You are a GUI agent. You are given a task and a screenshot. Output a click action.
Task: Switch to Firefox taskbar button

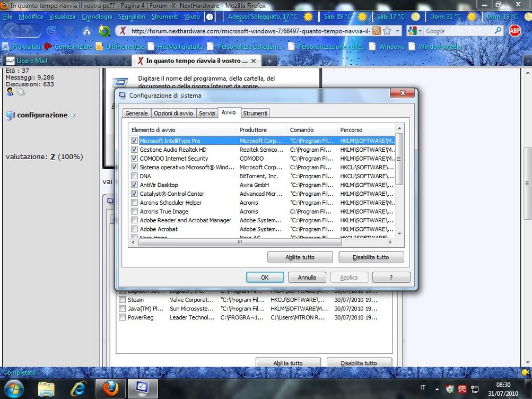point(111,389)
